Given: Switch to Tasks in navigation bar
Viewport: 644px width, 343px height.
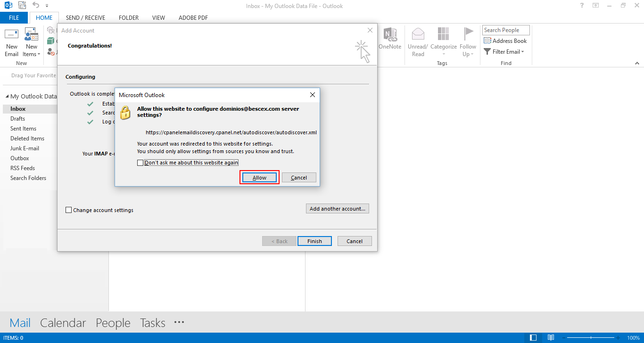Looking at the screenshot, I should click(153, 323).
